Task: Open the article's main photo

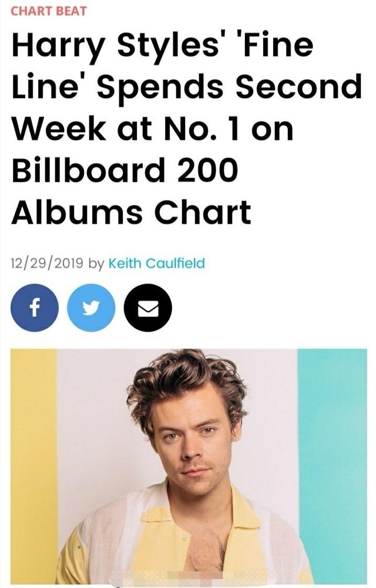Action: click(189, 466)
